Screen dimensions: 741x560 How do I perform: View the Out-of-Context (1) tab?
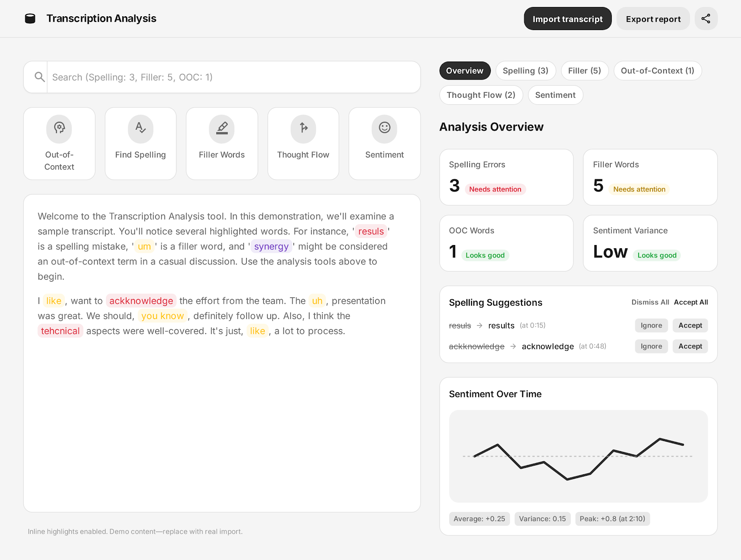pos(657,70)
